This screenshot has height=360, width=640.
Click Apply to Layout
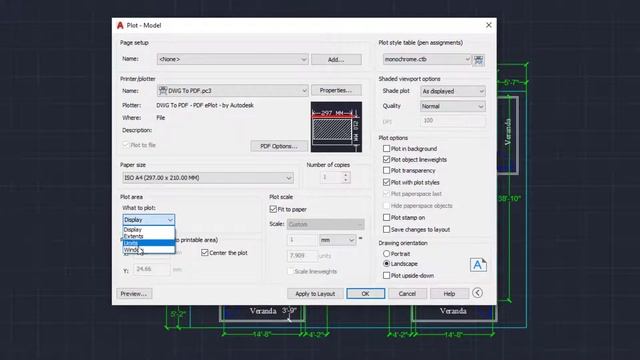click(315, 293)
